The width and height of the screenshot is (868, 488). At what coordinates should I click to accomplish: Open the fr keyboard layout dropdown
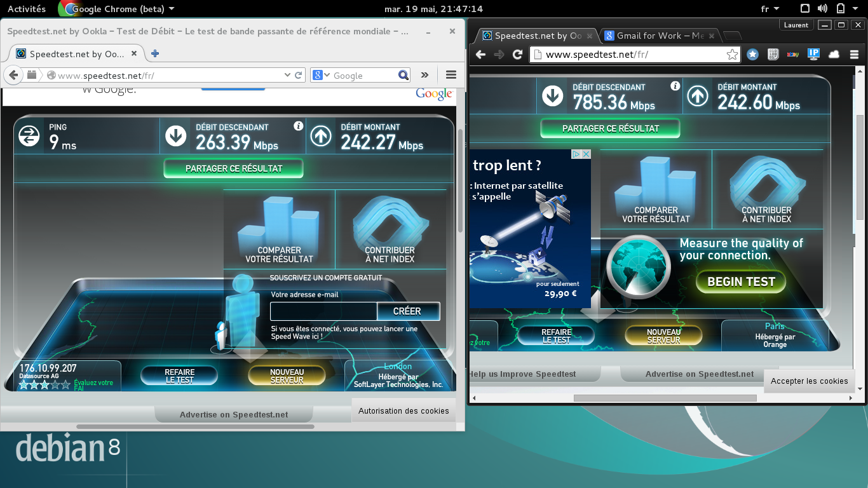(x=769, y=9)
